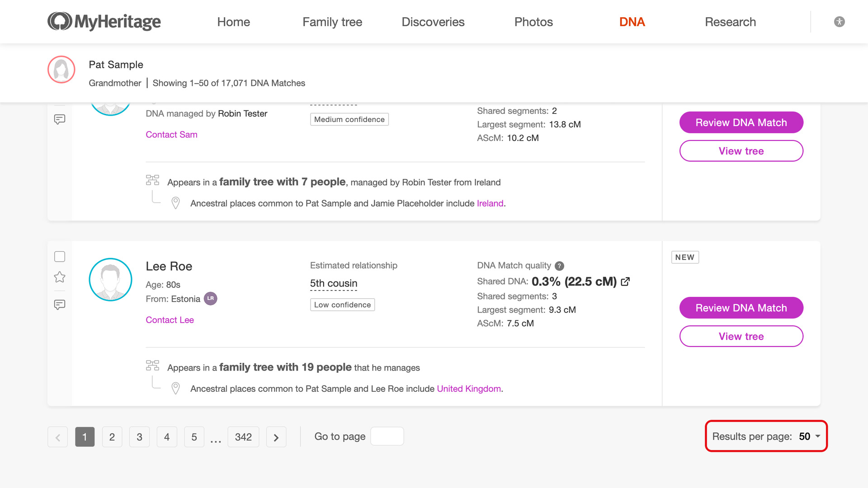Go to the next results page arrow
868x488 pixels.
[276, 437]
